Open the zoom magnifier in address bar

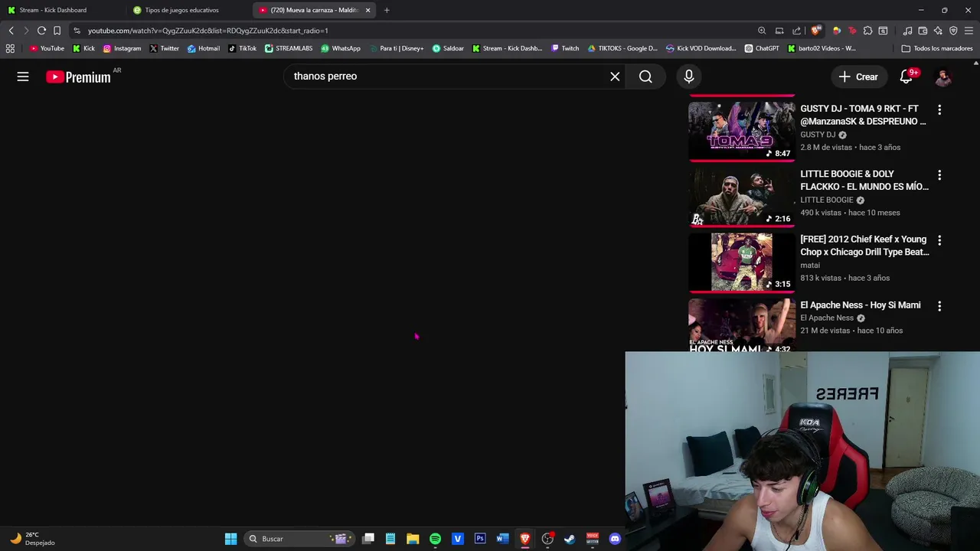tap(762, 31)
